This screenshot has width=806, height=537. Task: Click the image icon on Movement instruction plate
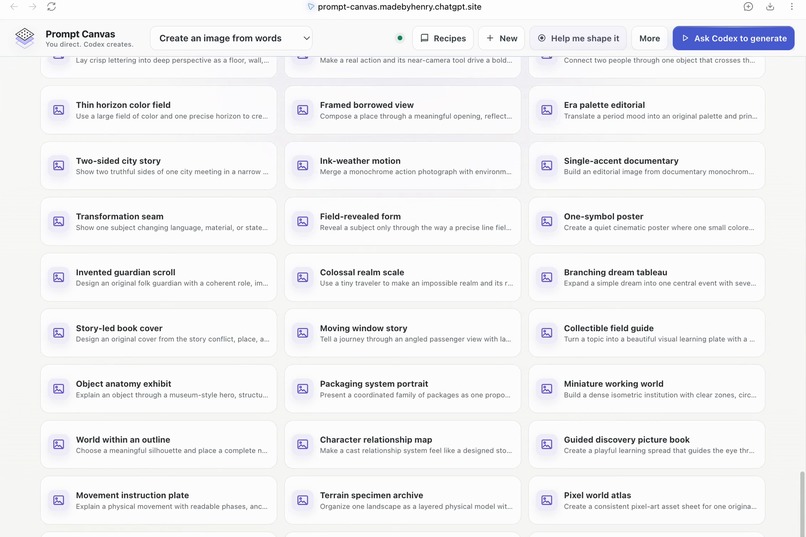point(59,501)
